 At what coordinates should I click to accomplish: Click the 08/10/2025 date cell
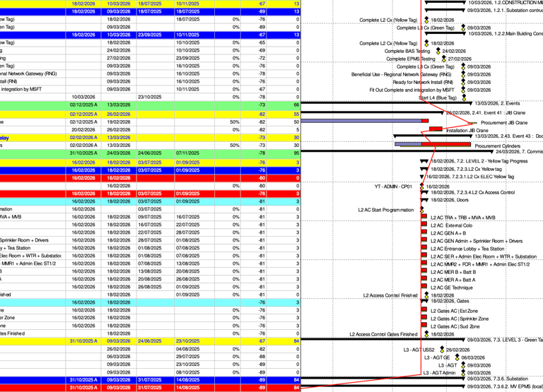click(187, 372)
